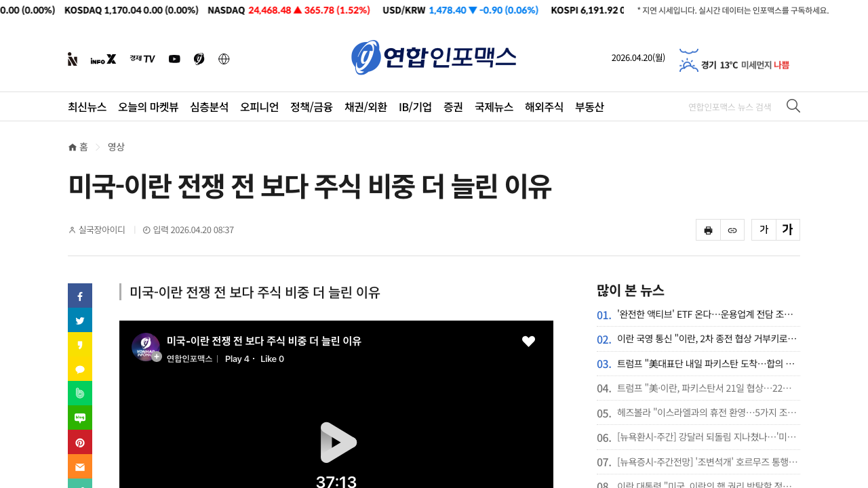Viewport: 868px width, 488px height.
Task: Open top news 06 뉴욕환시-주간
Action: (707, 436)
